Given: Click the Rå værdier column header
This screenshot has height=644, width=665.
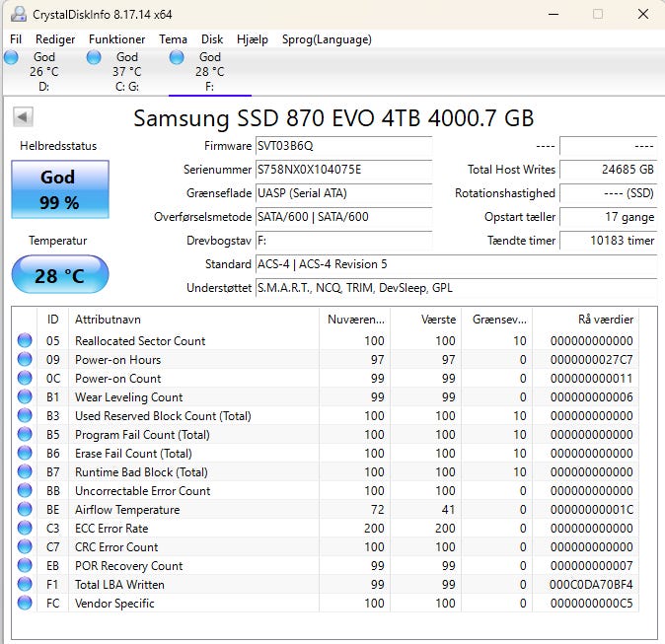Looking at the screenshot, I should point(586,320).
